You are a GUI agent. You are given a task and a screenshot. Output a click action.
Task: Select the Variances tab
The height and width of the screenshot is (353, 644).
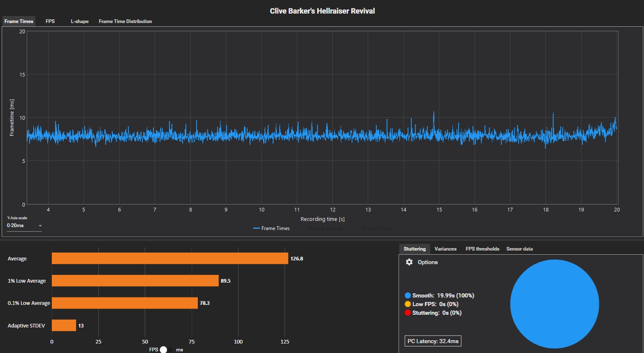click(445, 249)
